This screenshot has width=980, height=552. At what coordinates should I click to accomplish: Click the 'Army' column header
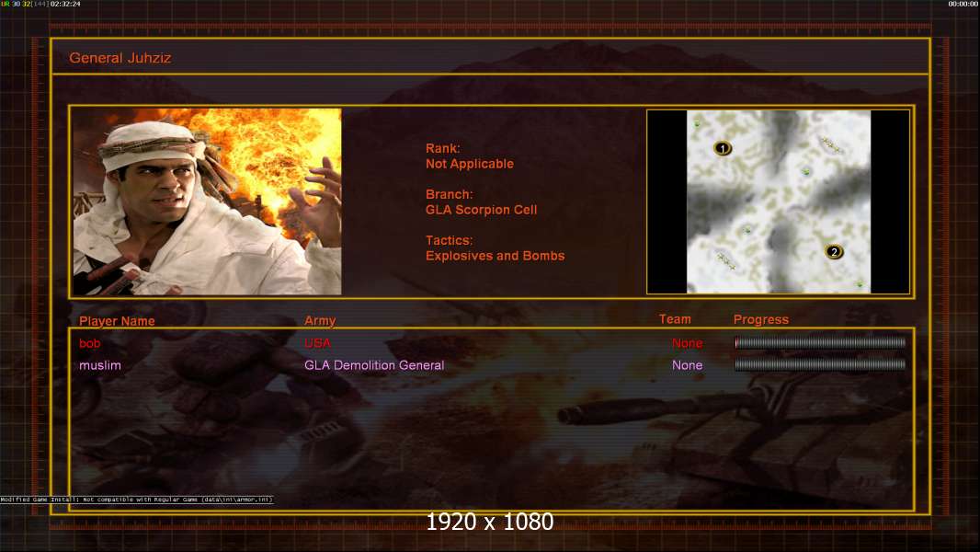click(320, 321)
